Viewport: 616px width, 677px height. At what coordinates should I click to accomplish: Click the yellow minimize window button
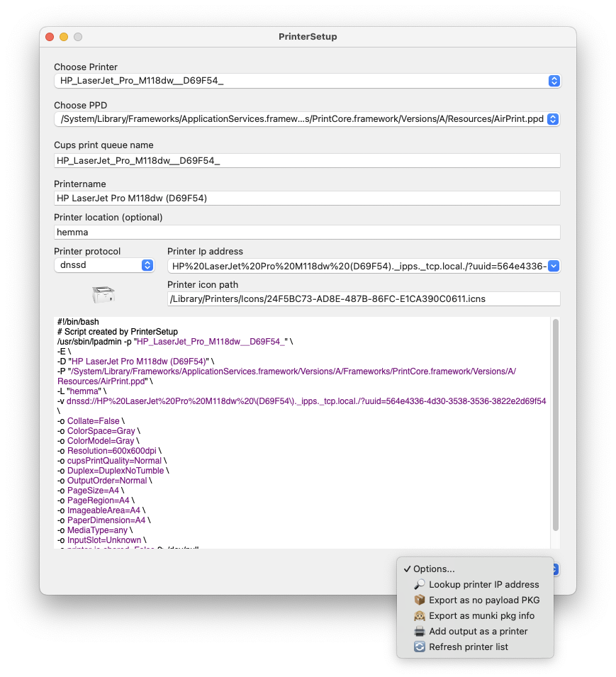tap(64, 37)
